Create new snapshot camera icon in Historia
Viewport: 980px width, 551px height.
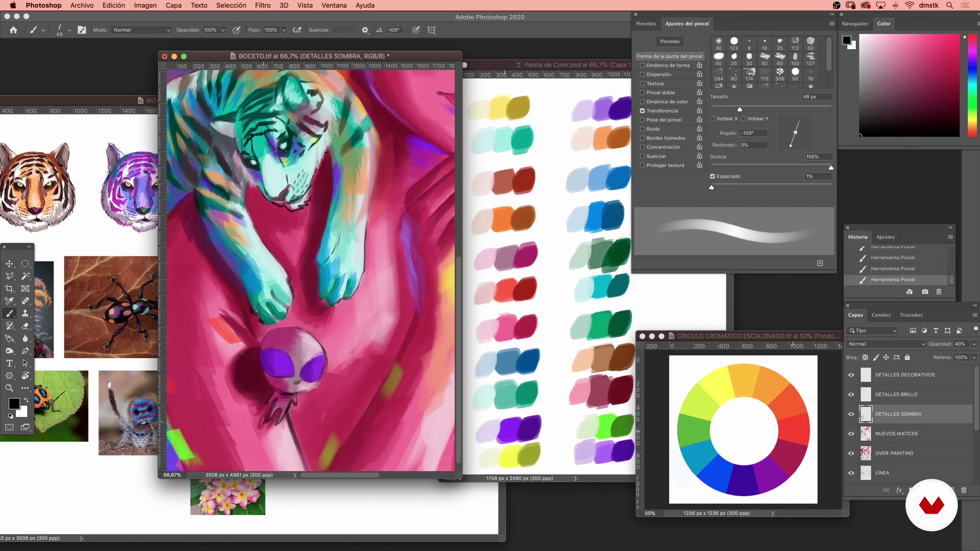(x=925, y=292)
